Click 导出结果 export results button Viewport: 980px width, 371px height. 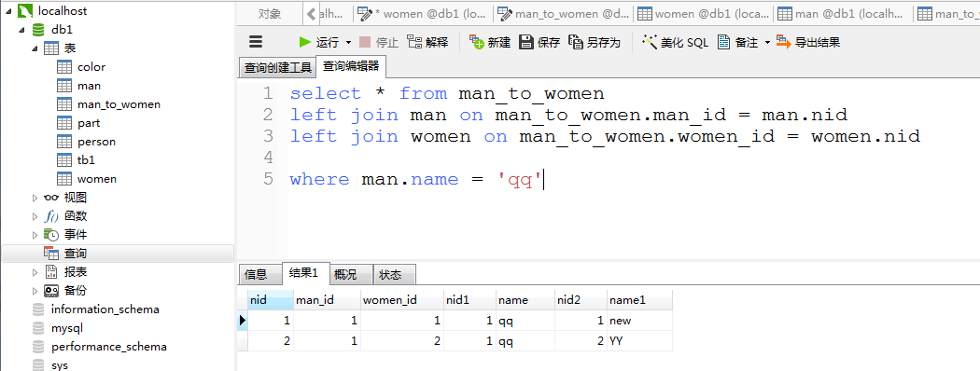click(x=808, y=42)
